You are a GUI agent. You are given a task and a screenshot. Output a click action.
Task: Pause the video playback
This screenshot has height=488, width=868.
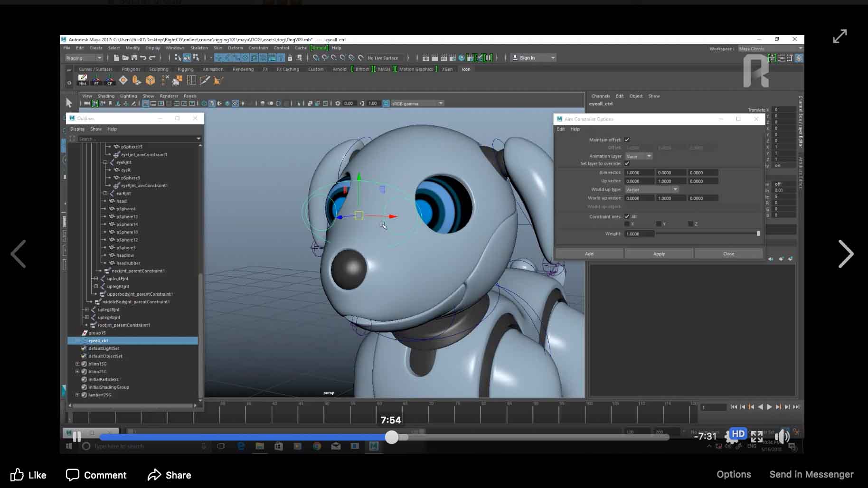click(x=77, y=437)
